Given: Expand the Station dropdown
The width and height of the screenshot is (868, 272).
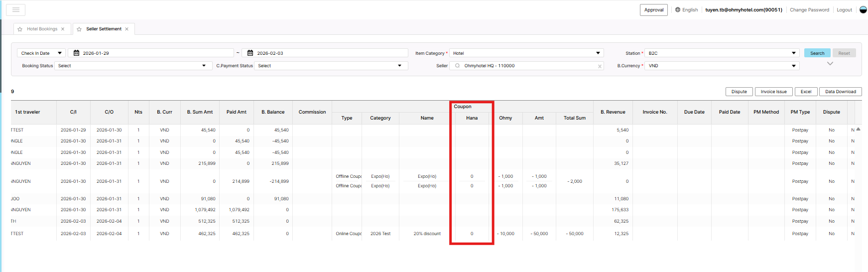Looking at the screenshot, I should 722,53.
